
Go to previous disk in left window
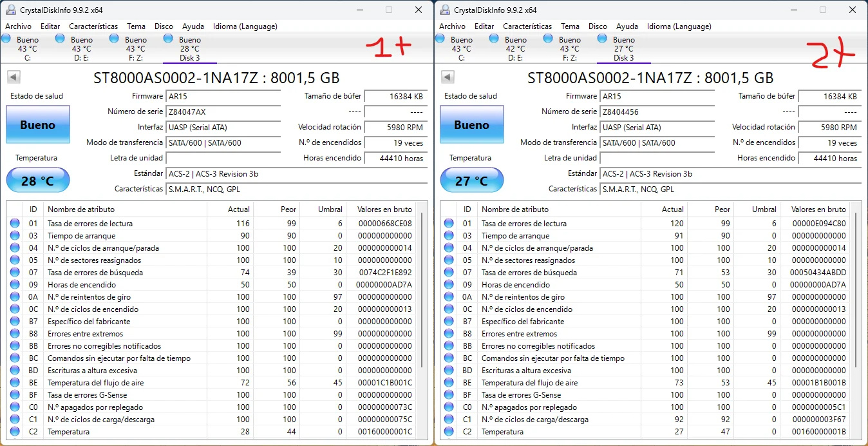[x=14, y=77]
